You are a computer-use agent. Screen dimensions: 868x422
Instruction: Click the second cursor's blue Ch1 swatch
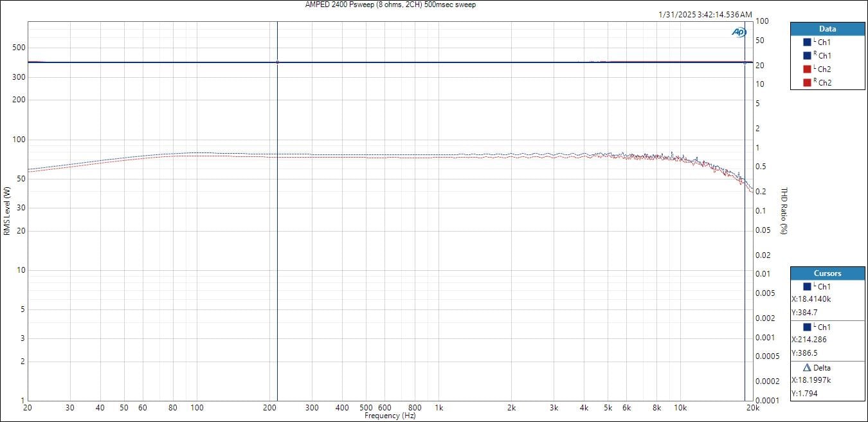coord(807,327)
